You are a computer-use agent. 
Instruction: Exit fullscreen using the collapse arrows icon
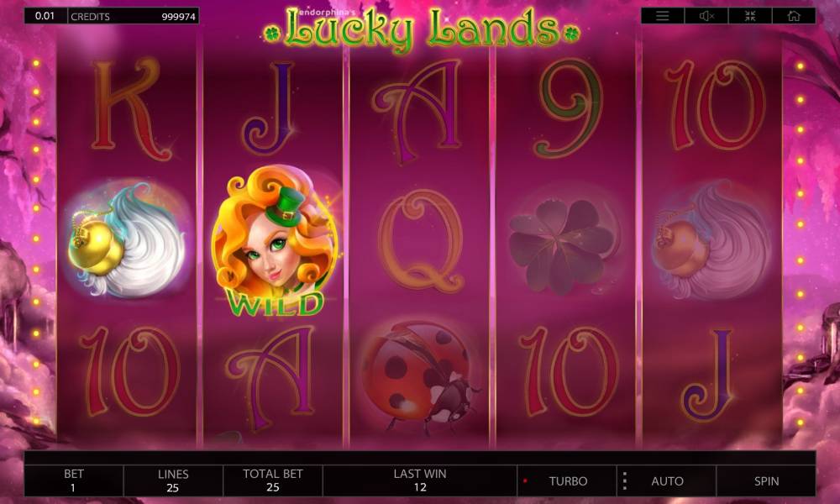coord(750,16)
